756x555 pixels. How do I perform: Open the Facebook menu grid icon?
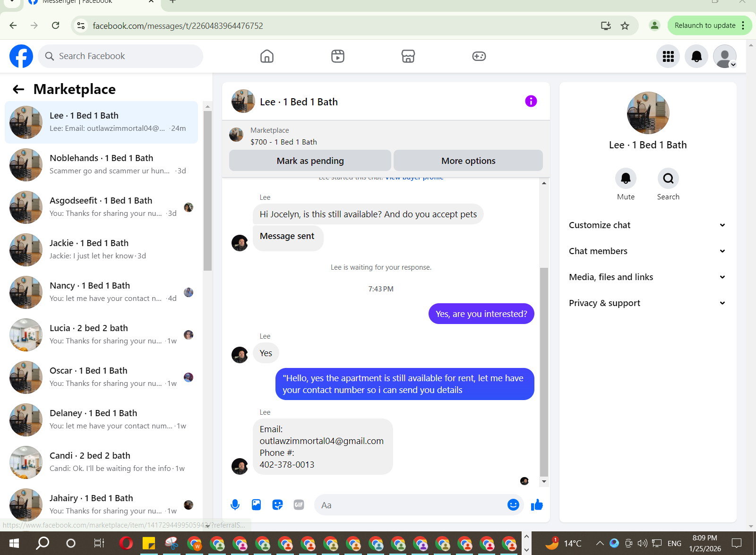click(x=668, y=56)
